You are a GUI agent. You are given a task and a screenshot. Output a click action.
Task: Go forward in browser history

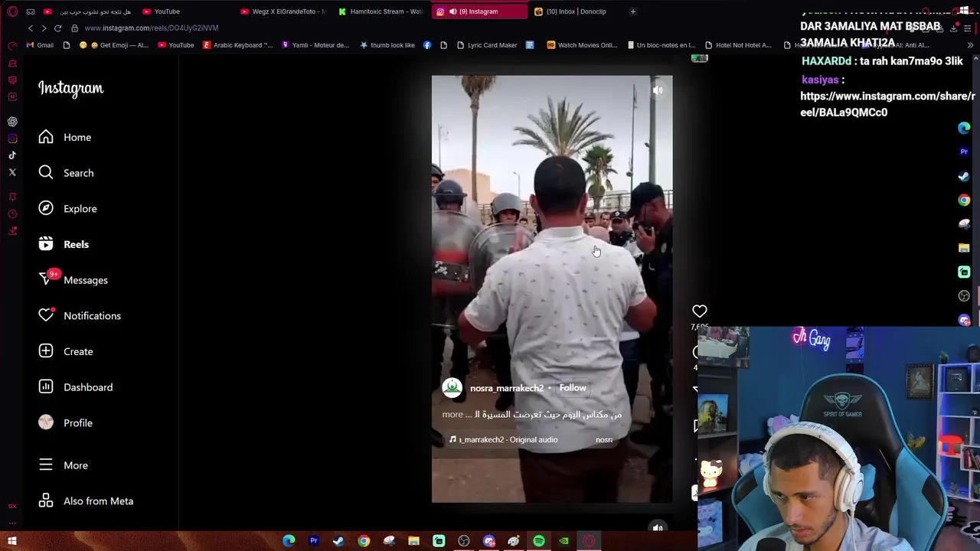pyautogui.click(x=44, y=28)
